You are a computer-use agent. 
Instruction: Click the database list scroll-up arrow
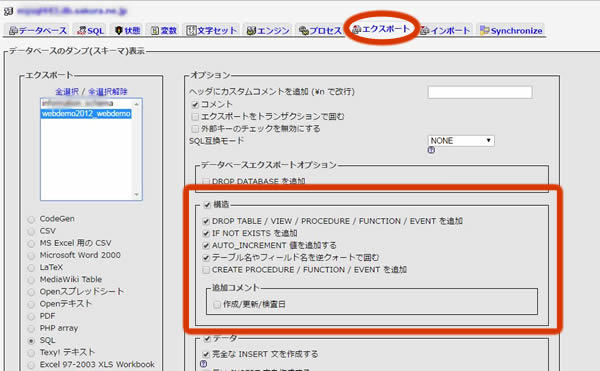click(137, 104)
